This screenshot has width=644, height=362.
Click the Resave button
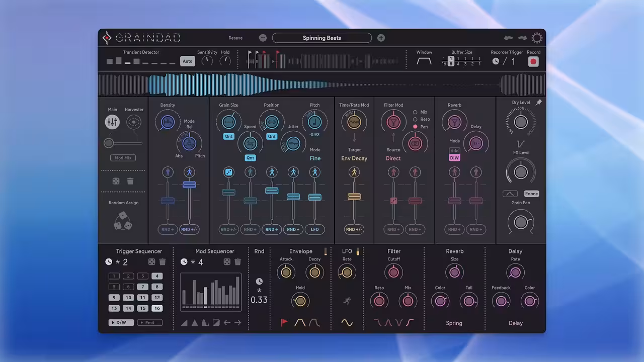tap(235, 38)
